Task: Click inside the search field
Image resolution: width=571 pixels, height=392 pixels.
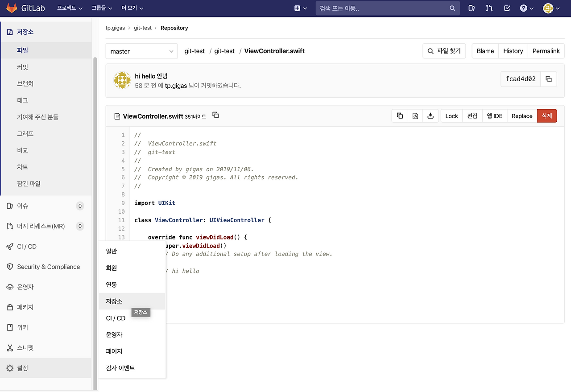Action: tap(387, 8)
